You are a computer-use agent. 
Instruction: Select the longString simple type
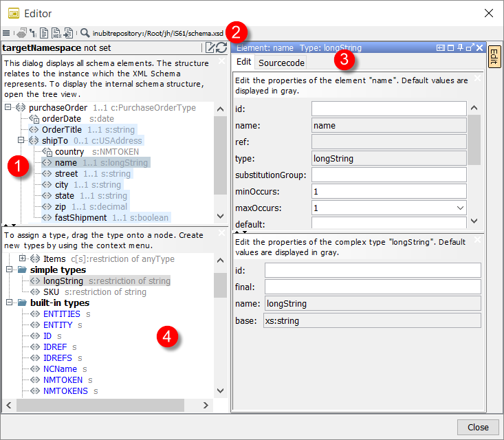click(100, 281)
